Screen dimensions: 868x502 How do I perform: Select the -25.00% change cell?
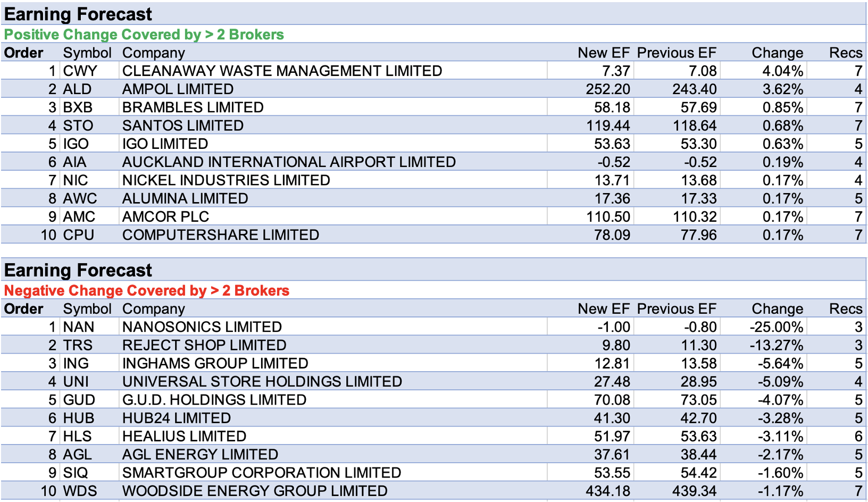click(x=776, y=327)
